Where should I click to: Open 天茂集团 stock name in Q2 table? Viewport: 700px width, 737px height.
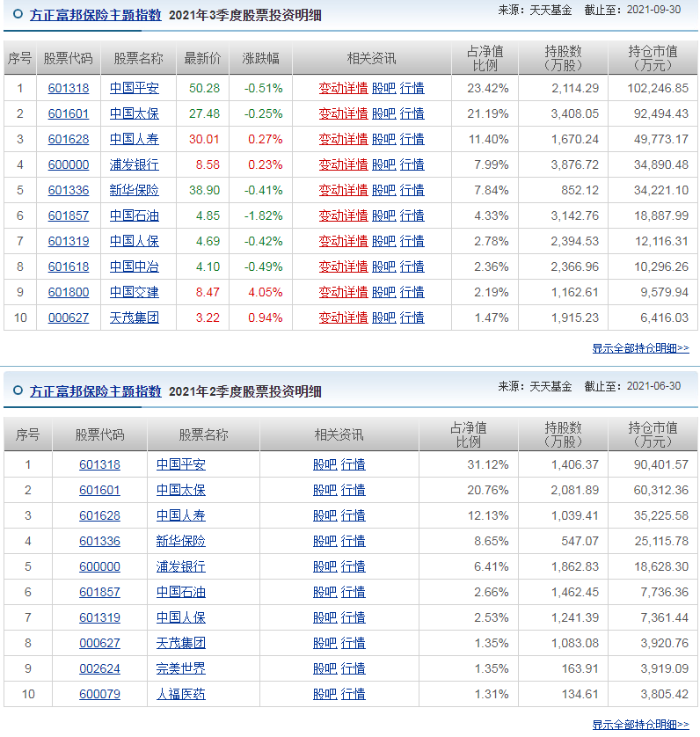pos(180,644)
